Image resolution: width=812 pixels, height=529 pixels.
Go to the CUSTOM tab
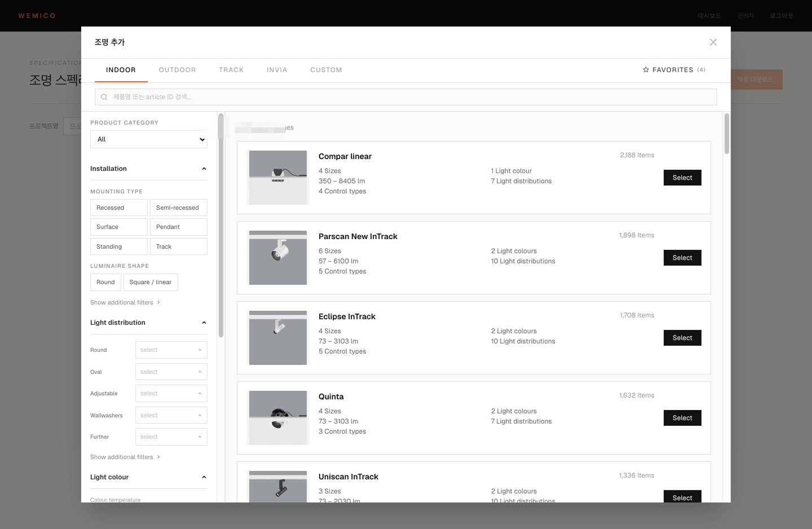[x=326, y=70]
